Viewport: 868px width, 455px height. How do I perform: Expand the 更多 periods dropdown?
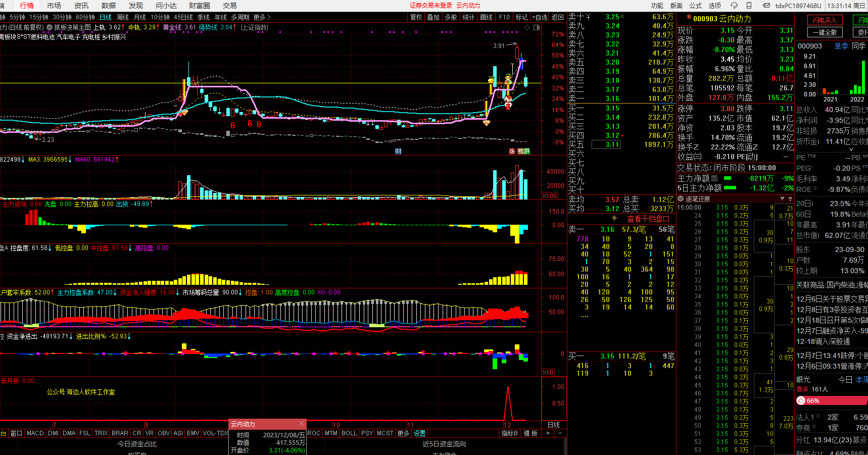pyautogui.click(x=262, y=17)
